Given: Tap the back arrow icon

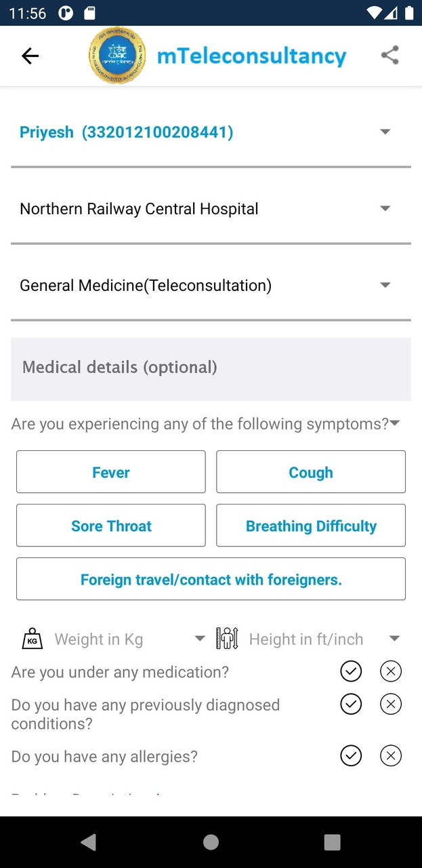Looking at the screenshot, I should pos(30,56).
